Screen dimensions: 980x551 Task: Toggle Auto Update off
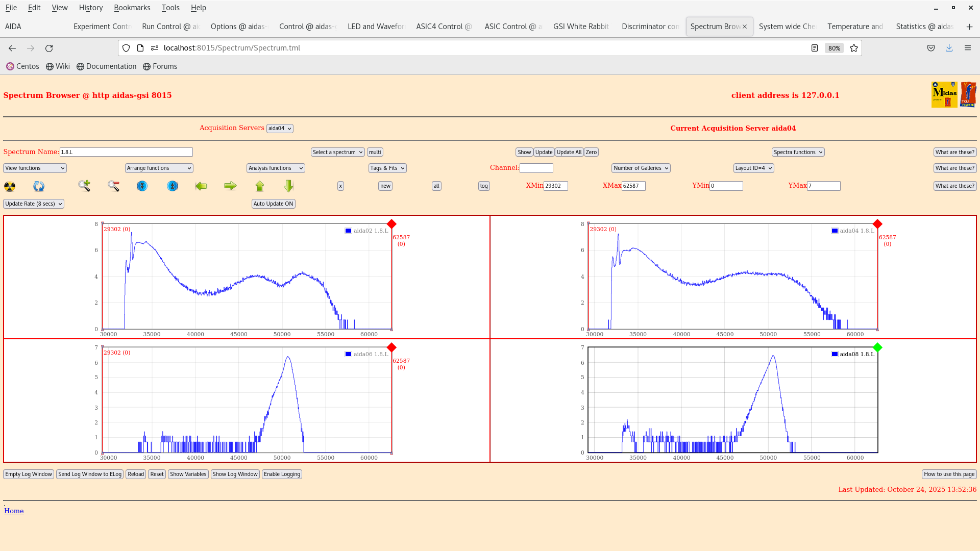pyautogui.click(x=273, y=203)
